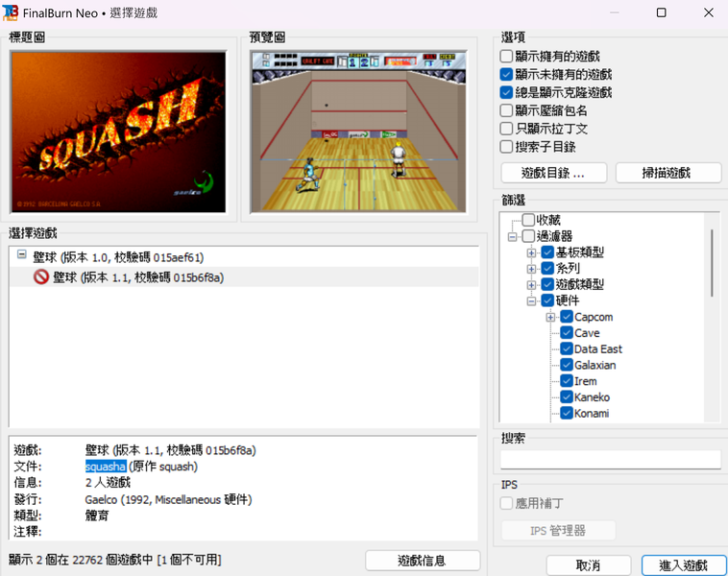The width and height of the screenshot is (728, 576).
Task: Uncheck the Data East hardware checkbox
Action: click(x=567, y=348)
